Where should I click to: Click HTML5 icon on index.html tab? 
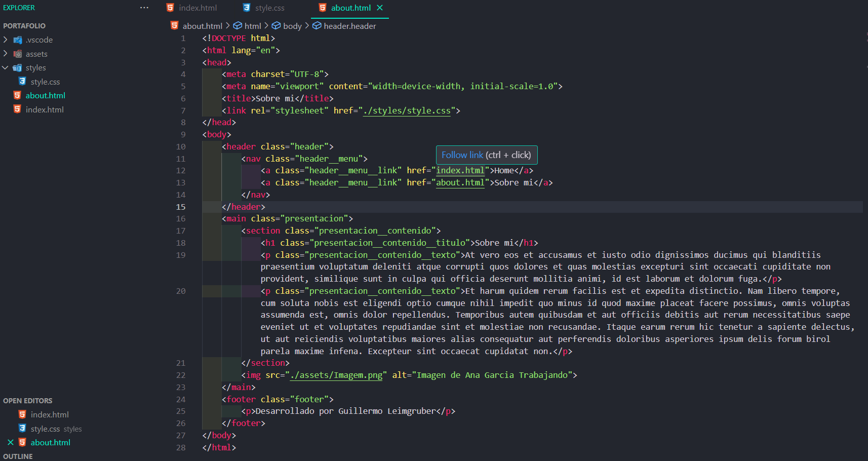(170, 8)
